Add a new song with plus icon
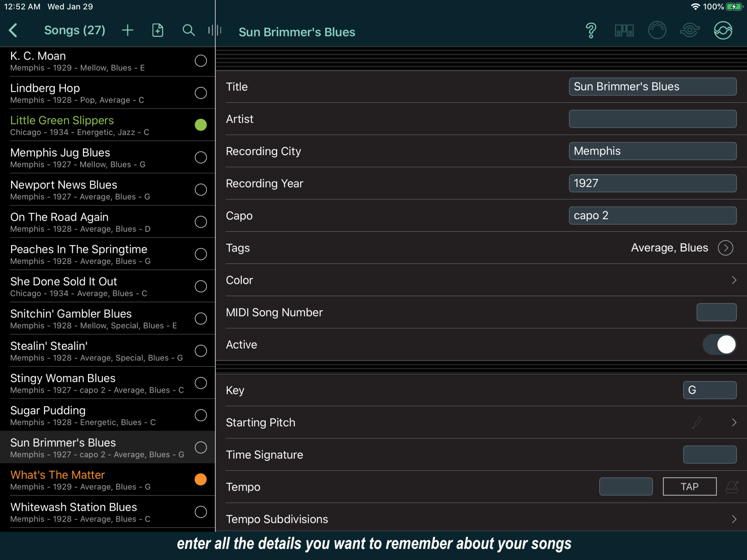The width and height of the screenshot is (747, 560). (x=128, y=30)
